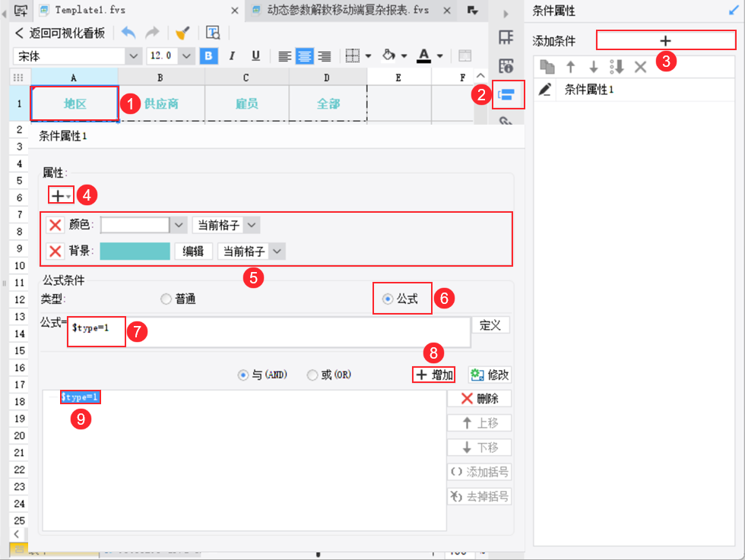The image size is (745, 560).
Task: Click the 修改 condition button
Action: (490, 375)
